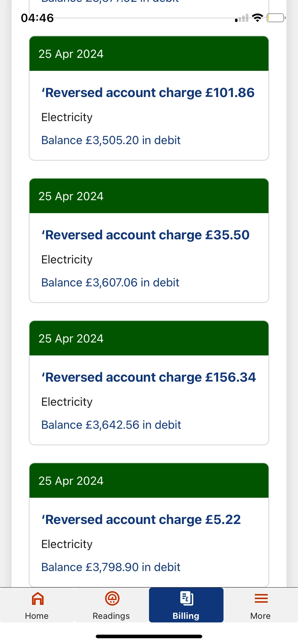The image size is (298, 644).
Task: Tap the 04:46 clock in status bar
Action: point(37,18)
